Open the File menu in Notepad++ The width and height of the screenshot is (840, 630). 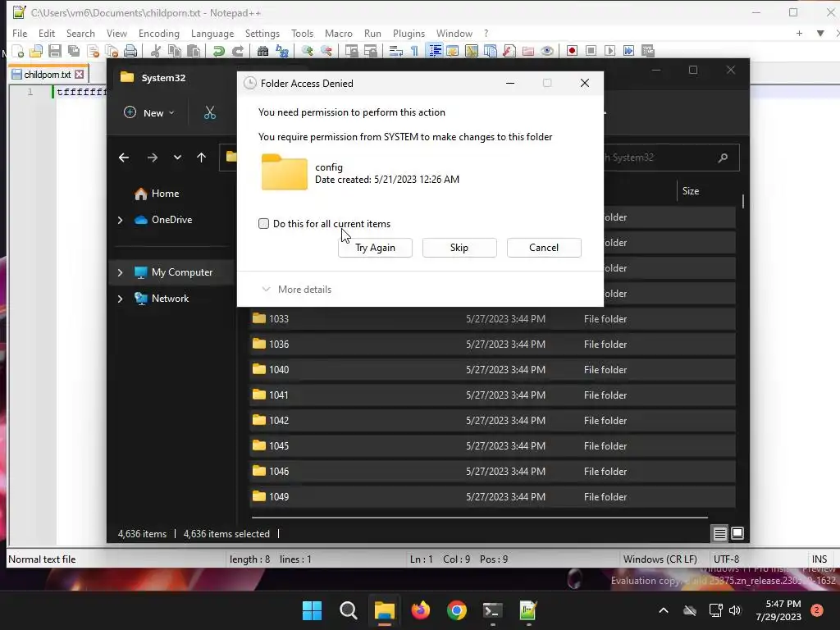tap(20, 33)
